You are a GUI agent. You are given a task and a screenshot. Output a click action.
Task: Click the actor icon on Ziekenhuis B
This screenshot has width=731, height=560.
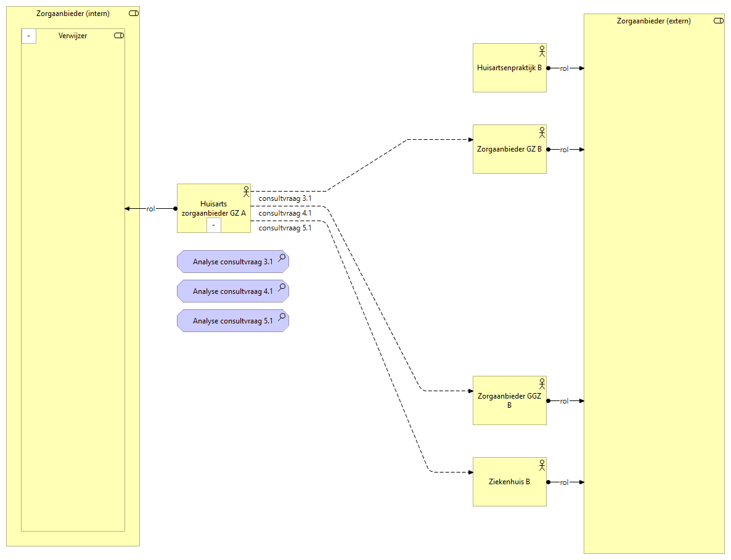click(542, 465)
